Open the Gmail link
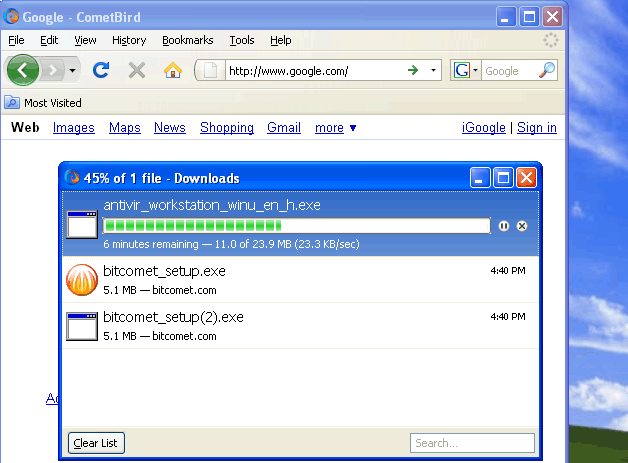Image resolution: width=628 pixels, height=463 pixels. [284, 127]
